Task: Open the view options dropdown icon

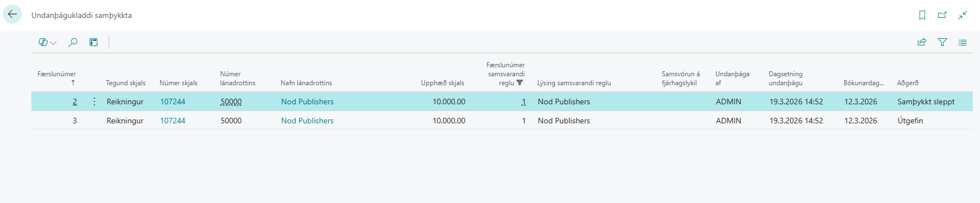Action: pyautogui.click(x=48, y=42)
